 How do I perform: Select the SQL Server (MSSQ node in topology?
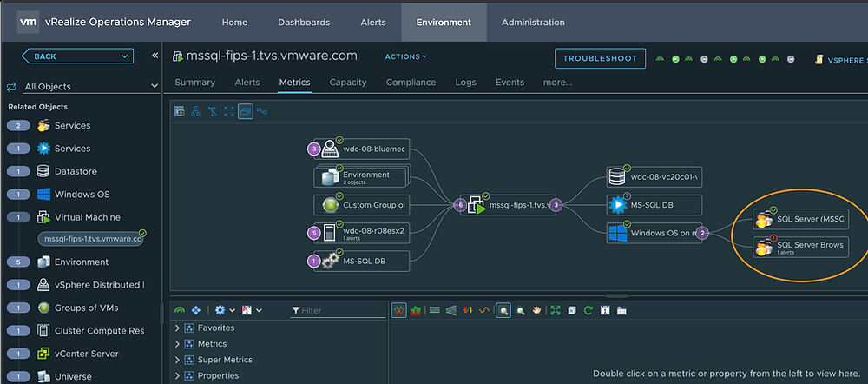pos(800,219)
